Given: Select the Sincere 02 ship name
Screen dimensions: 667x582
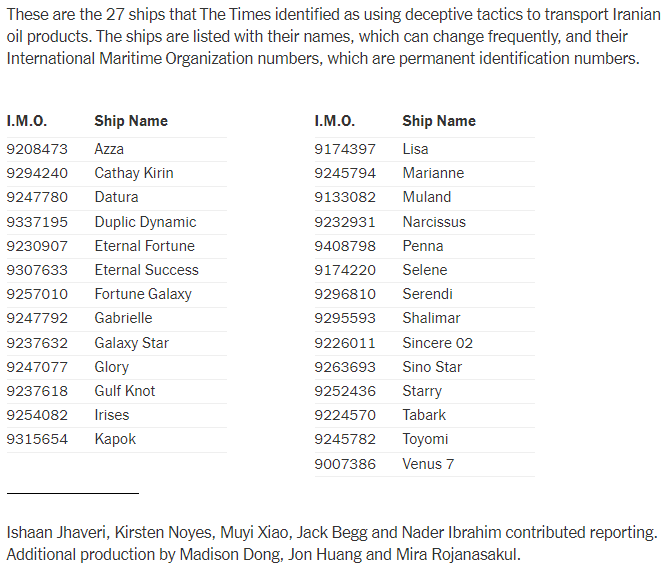Looking at the screenshot, I should click(438, 343).
